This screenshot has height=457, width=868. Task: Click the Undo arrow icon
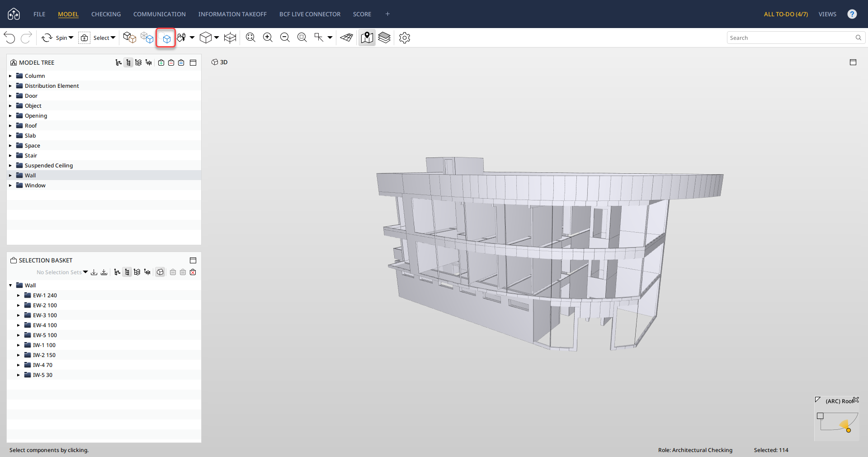[9, 38]
